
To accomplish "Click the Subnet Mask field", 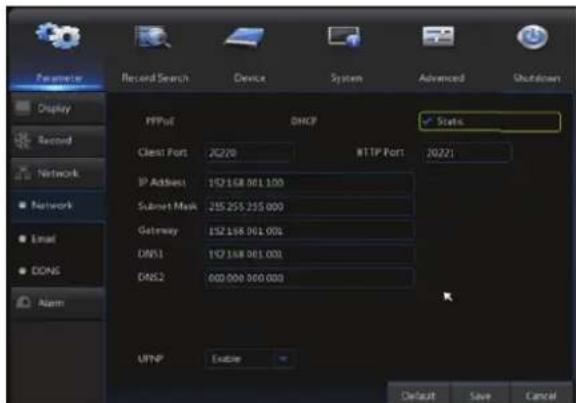I will coord(309,206).
